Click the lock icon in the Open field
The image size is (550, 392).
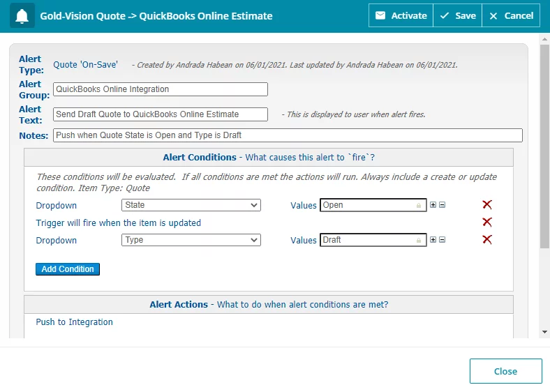pyautogui.click(x=419, y=206)
